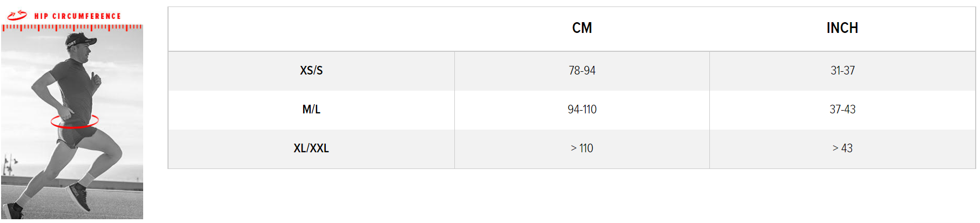The image size is (980, 223).
Task: Click the > 43 inch cell
Action: [x=842, y=148]
